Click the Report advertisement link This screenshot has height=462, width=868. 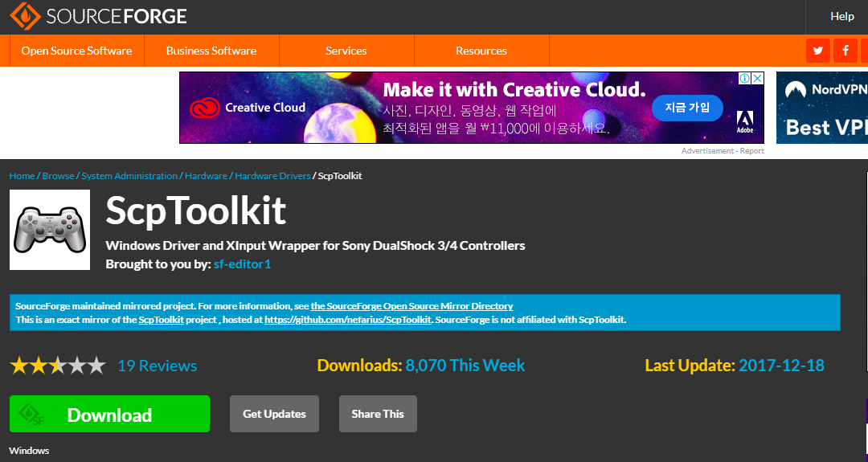(x=751, y=151)
